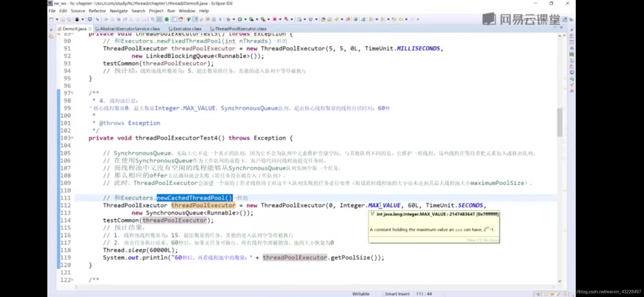Collapse the Javadoc comment at line 122
644x297 pixels.
[73, 280]
